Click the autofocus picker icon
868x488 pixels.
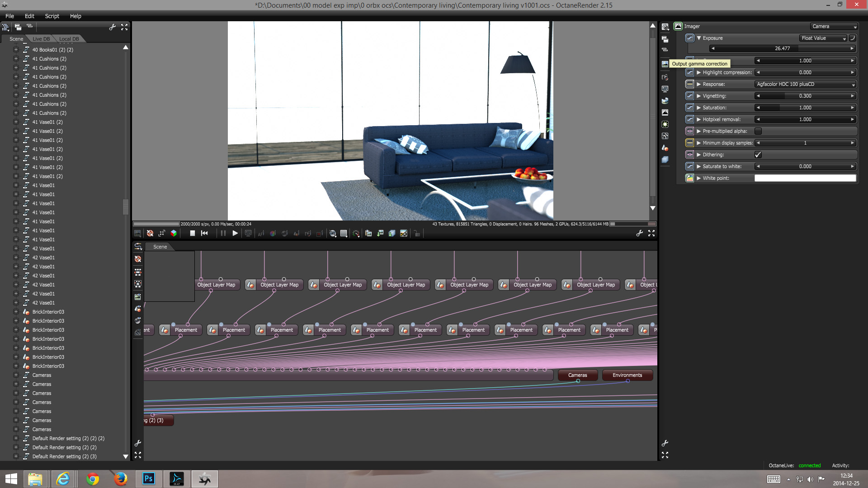tap(261, 233)
